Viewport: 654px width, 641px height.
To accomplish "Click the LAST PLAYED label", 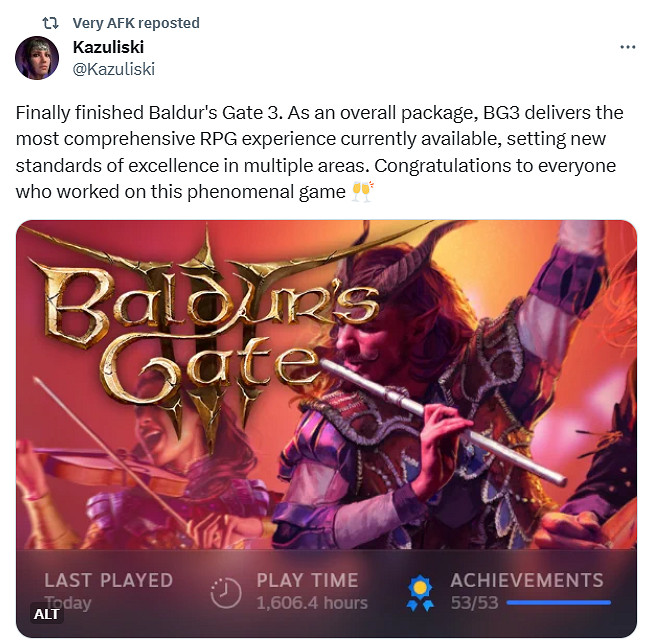I will [x=108, y=580].
